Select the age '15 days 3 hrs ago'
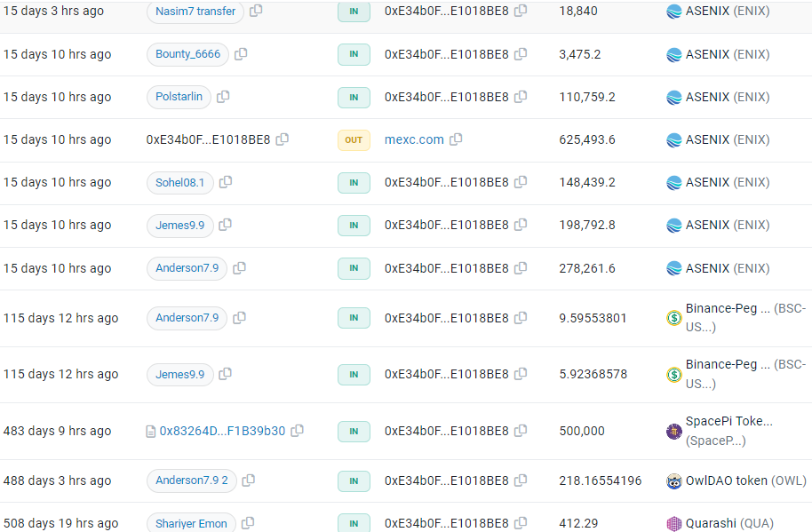 click(53, 11)
